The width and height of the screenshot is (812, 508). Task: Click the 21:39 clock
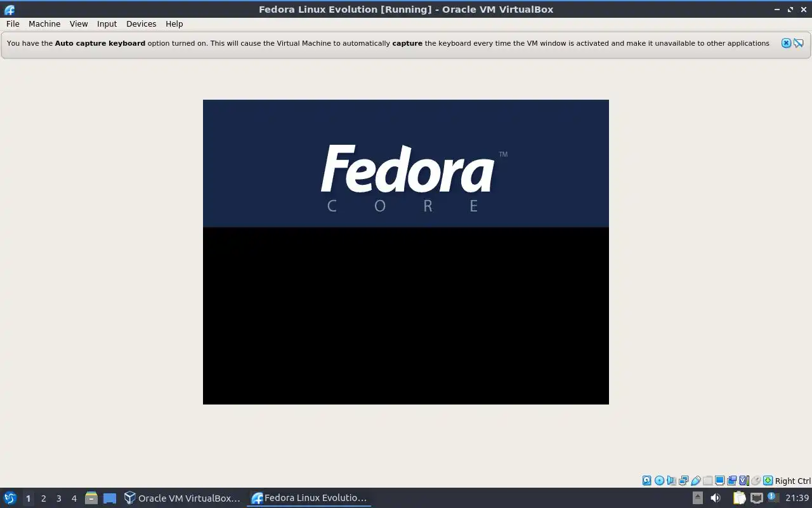[797, 498]
